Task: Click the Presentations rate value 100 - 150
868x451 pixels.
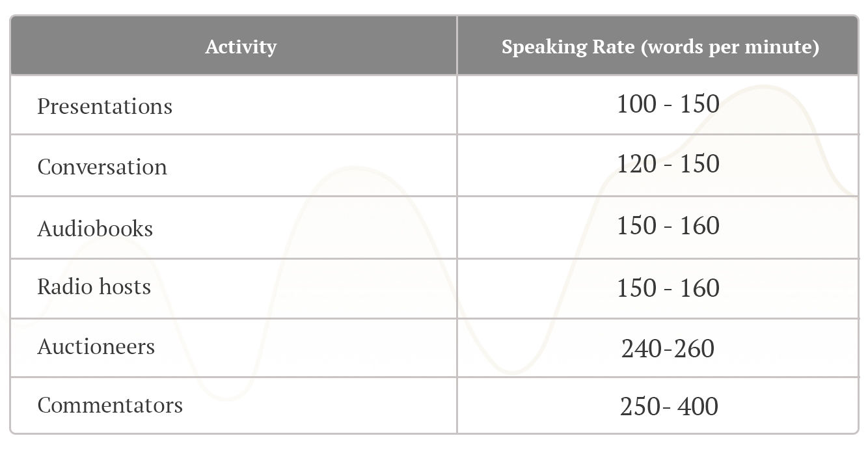Action: tap(668, 104)
